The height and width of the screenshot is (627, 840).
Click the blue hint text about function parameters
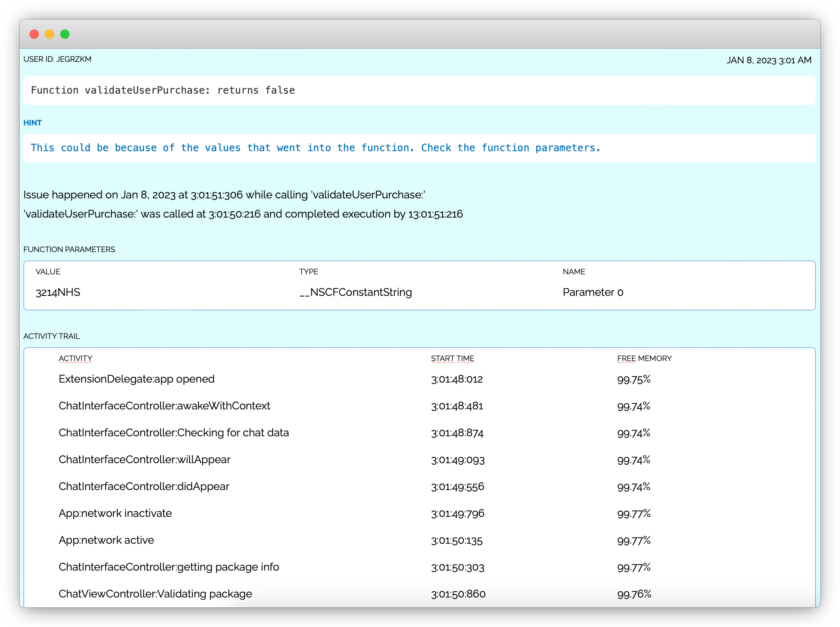tap(315, 148)
